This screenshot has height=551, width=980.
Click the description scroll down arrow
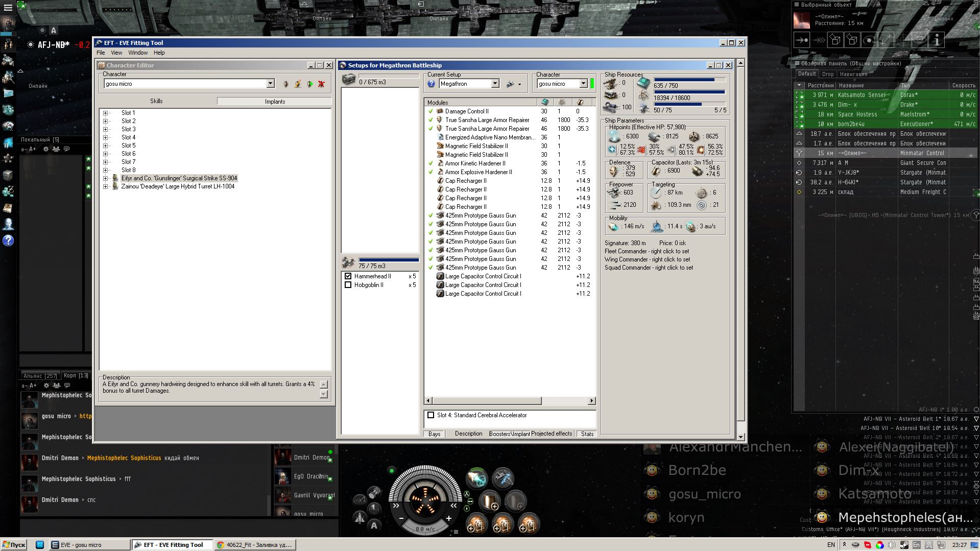pos(323,394)
